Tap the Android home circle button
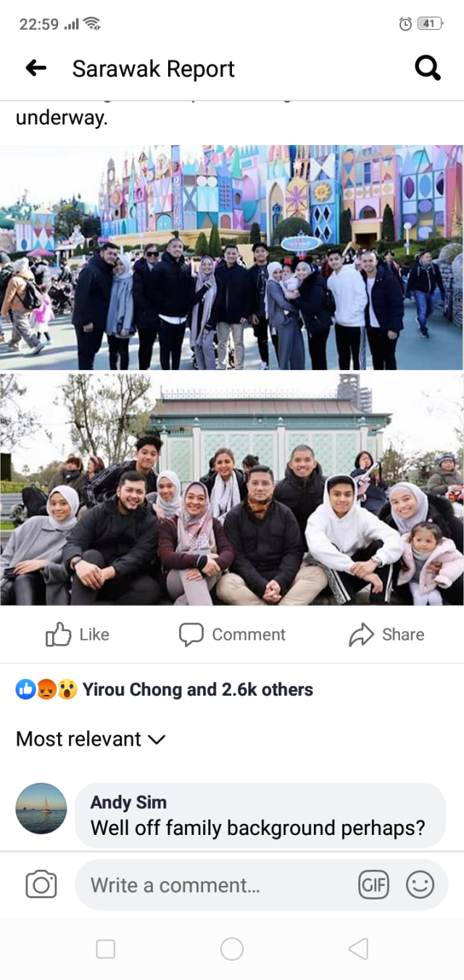 click(x=232, y=949)
